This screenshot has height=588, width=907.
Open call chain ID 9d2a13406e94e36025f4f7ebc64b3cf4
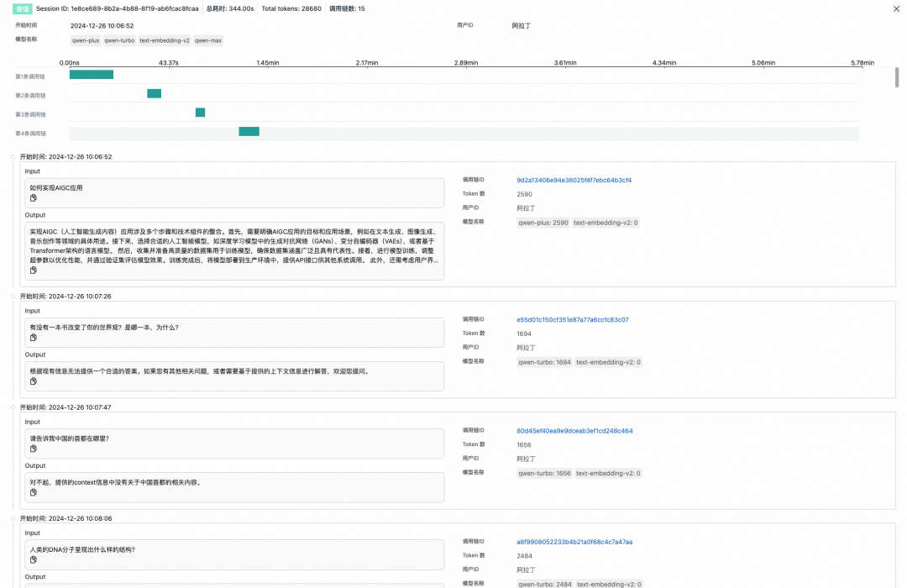574,180
